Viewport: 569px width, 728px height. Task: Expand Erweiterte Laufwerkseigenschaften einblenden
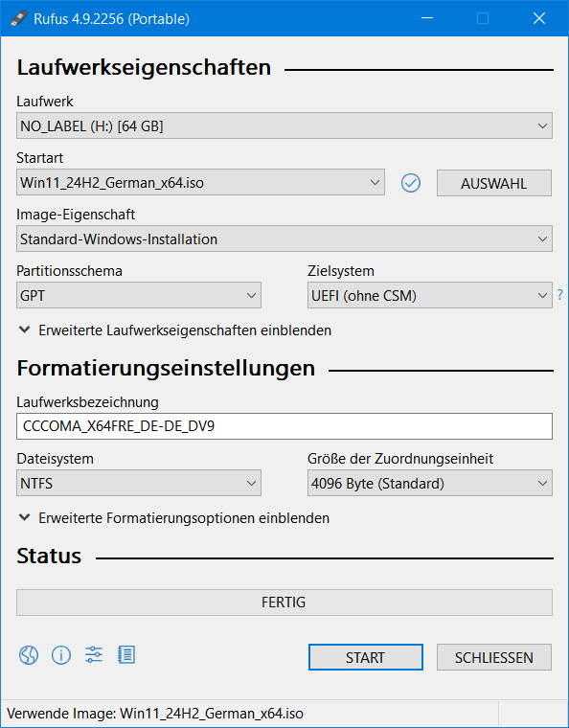click(174, 330)
